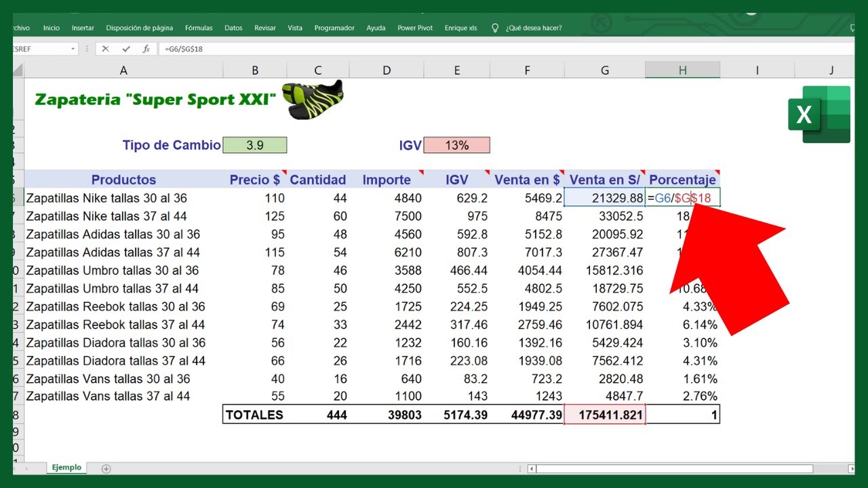Select column F header

point(528,70)
